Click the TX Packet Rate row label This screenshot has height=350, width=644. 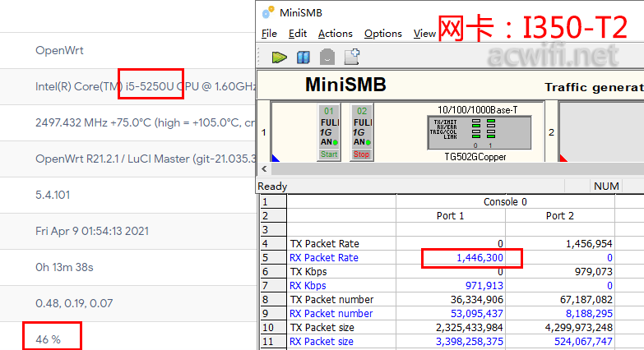click(324, 244)
